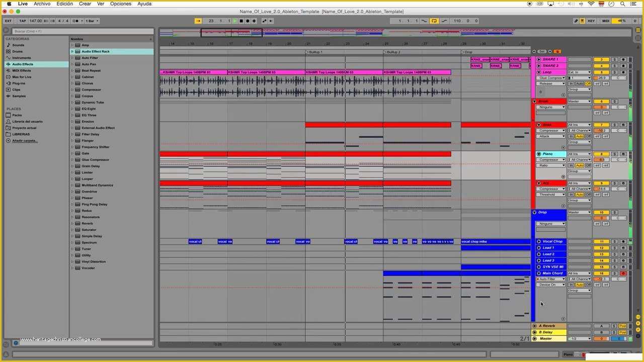The height and width of the screenshot is (362, 644).
Task: Select Drums category in browser
Action: click(x=18, y=51)
